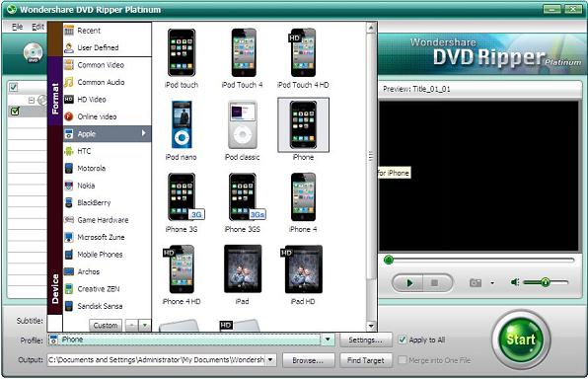588x379 pixels.
Task: Click the Custom button
Action: (106, 326)
